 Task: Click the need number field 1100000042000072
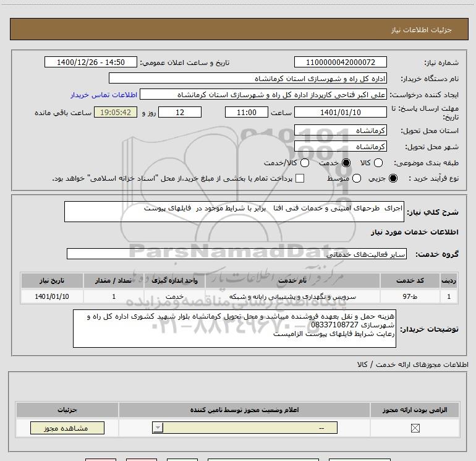340,62
